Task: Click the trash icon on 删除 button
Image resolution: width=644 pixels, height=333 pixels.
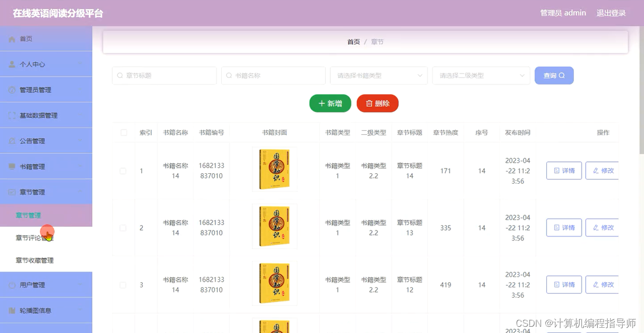Action: click(x=369, y=104)
